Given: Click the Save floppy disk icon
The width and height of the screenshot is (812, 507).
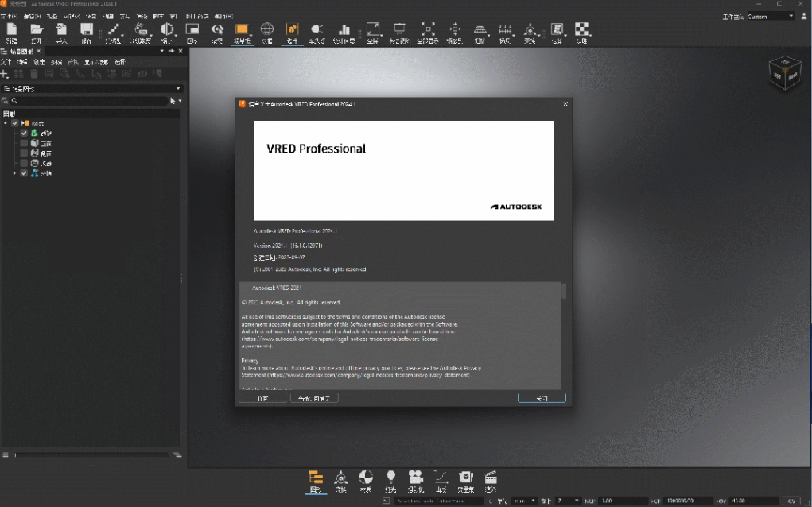Looking at the screenshot, I should (86, 29).
